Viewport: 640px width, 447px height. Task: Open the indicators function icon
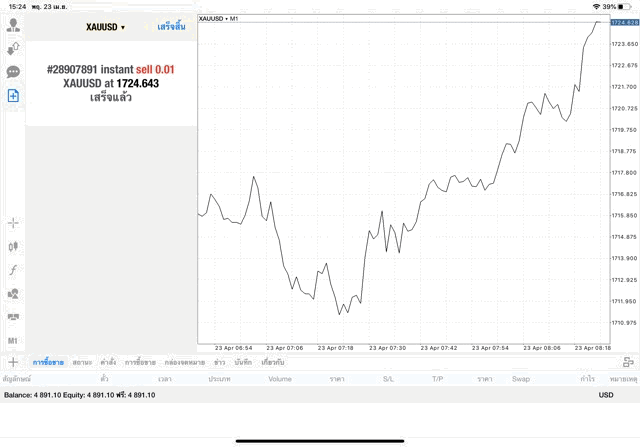click(x=13, y=270)
